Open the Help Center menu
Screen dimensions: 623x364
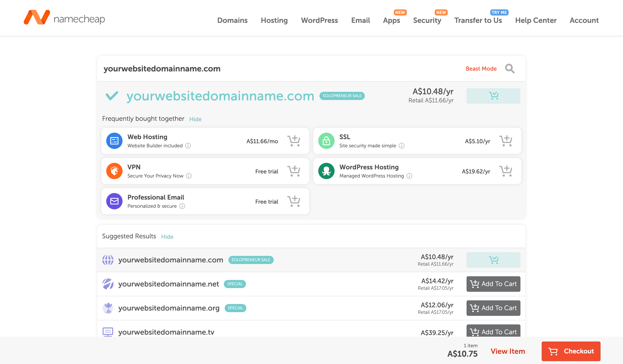(536, 20)
